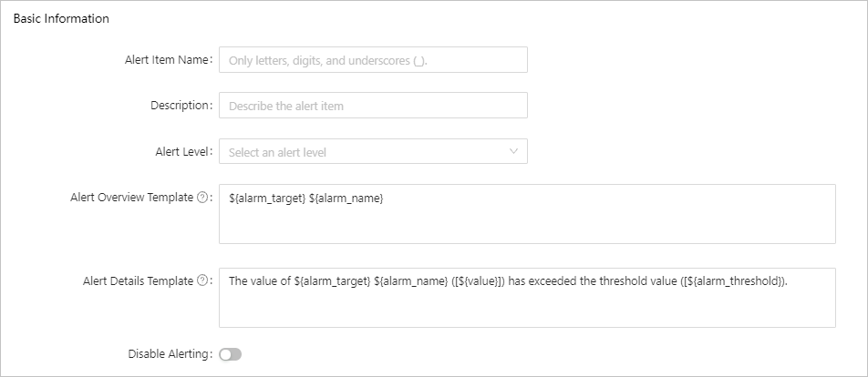Click ${value} in the details template text

[477, 281]
